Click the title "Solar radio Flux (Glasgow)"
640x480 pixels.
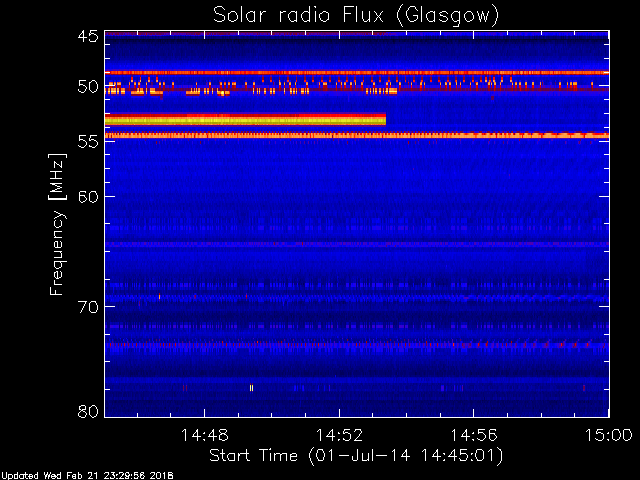[356, 16]
